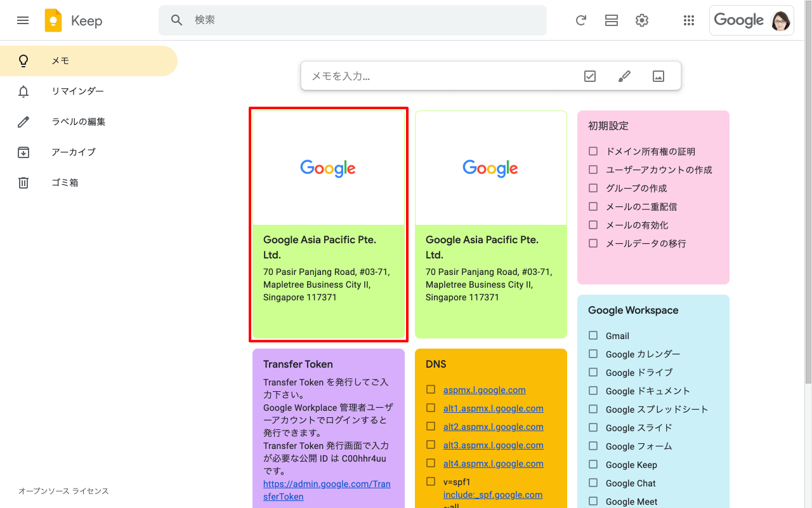Open the Google Workspace note title

[633, 310]
